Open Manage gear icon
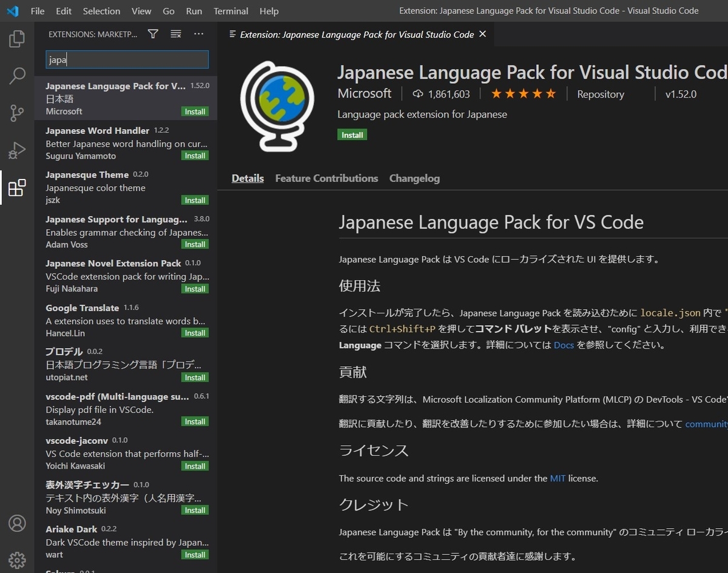Screen dimensions: 728x573 coord(17,560)
